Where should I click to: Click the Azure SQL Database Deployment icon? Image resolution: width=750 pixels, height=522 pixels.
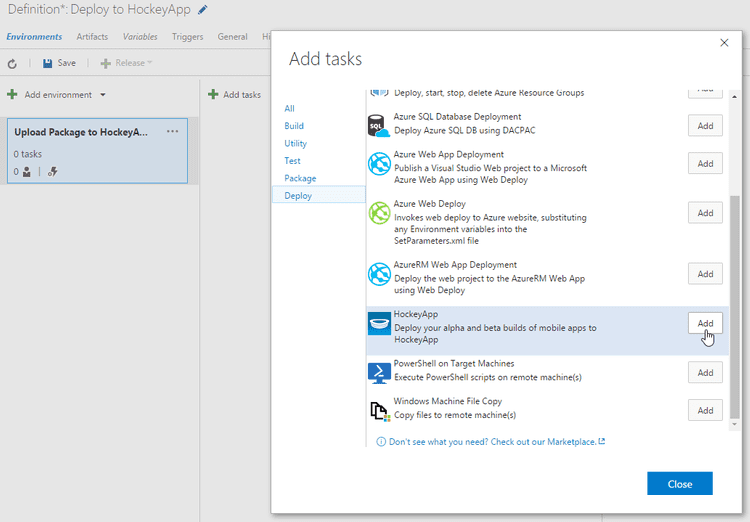(379, 125)
